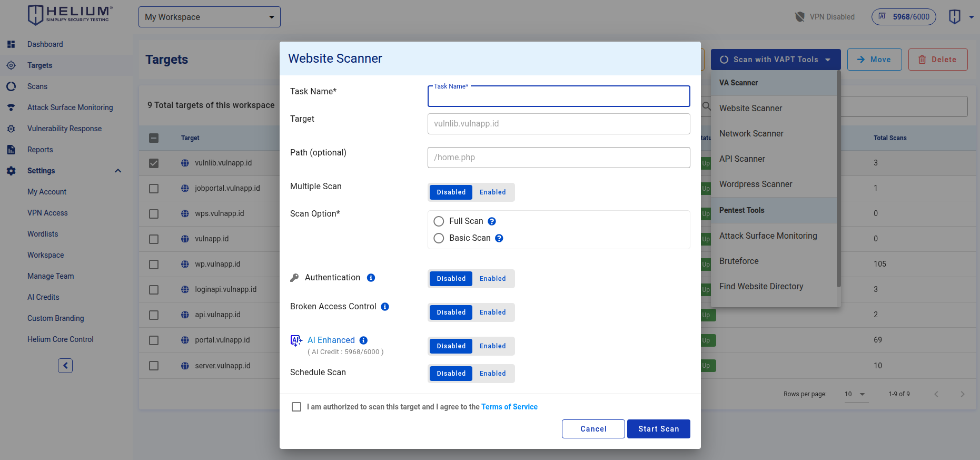Image resolution: width=980 pixels, height=460 pixels.
Task: Open the My Workspace dropdown
Action: [x=210, y=17]
